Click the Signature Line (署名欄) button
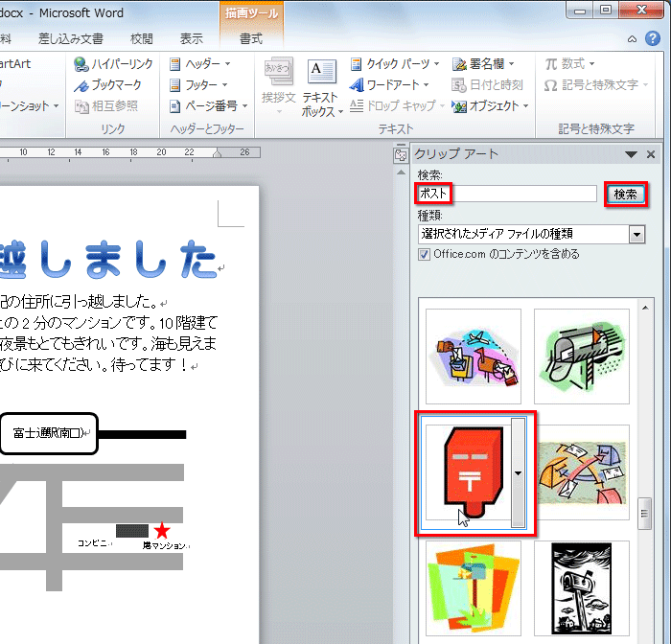Viewport: 671px width, 644px height. click(483, 64)
